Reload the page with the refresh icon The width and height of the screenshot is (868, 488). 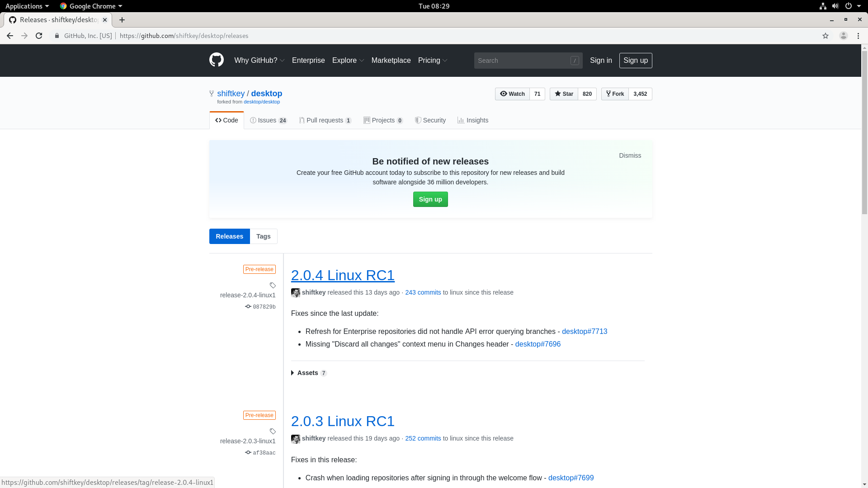pos(39,36)
